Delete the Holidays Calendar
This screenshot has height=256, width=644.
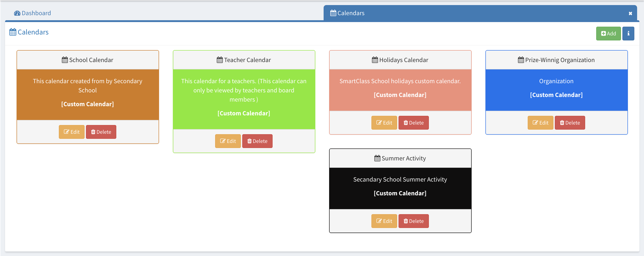[x=413, y=123]
